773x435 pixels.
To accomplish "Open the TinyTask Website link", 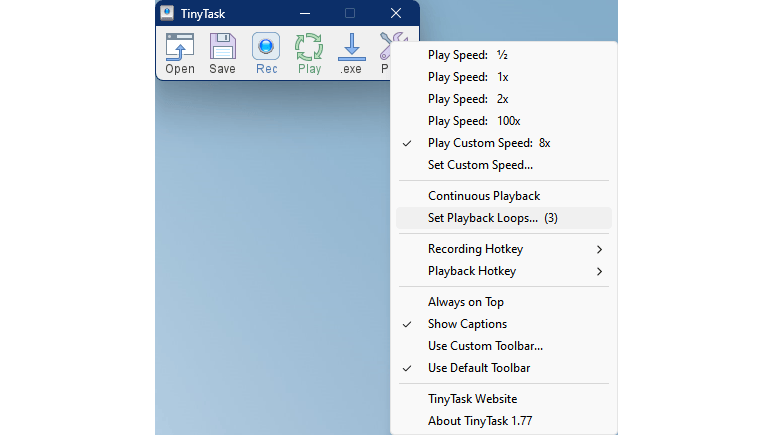I will pyautogui.click(x=472, y=399).
